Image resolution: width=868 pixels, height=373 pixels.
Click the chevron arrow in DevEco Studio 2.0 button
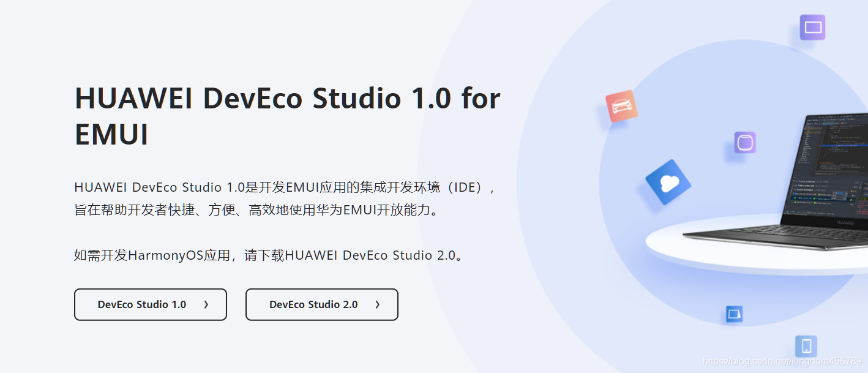tap(378, 304)
